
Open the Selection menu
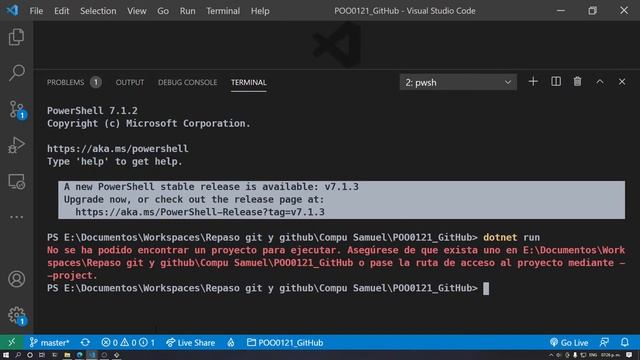[98, 11]
